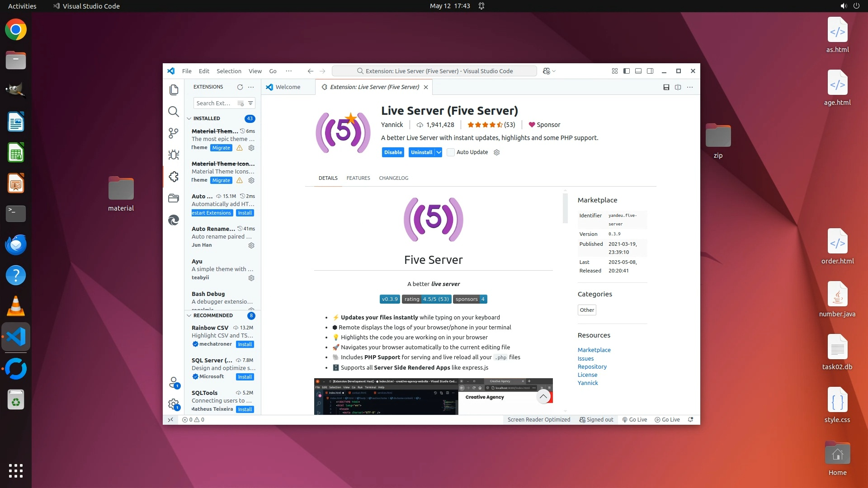Open the Accounts icon in activity bar
The height and width of the screenshot is (488, 868).
click(174, 382)
